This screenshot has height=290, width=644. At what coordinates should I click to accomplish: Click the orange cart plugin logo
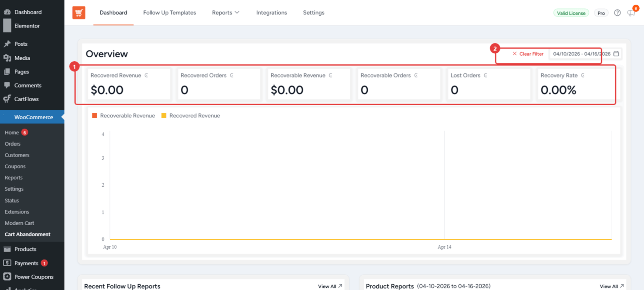(79, 13)
